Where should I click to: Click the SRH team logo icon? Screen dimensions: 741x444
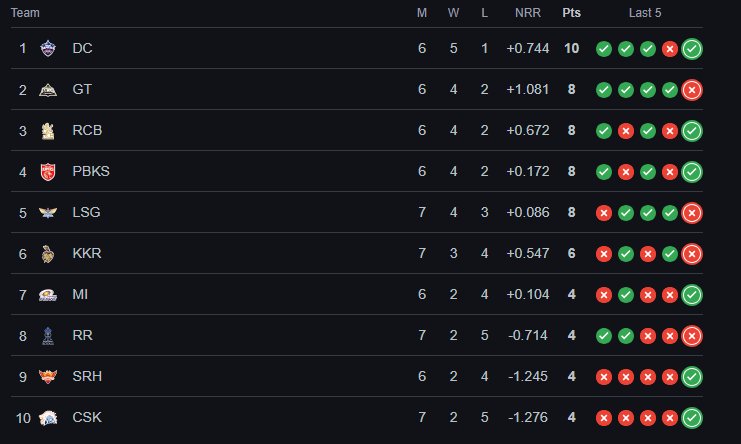[x=47, y=376]
